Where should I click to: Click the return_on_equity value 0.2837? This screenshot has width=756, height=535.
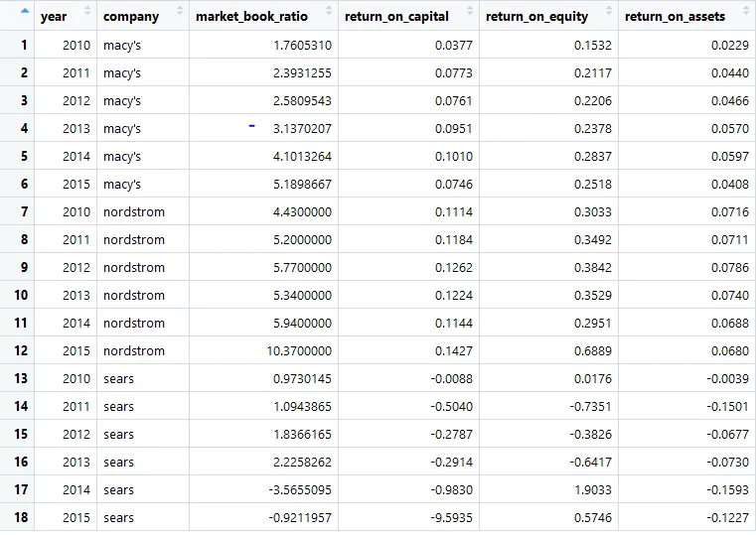click(592, 157)
